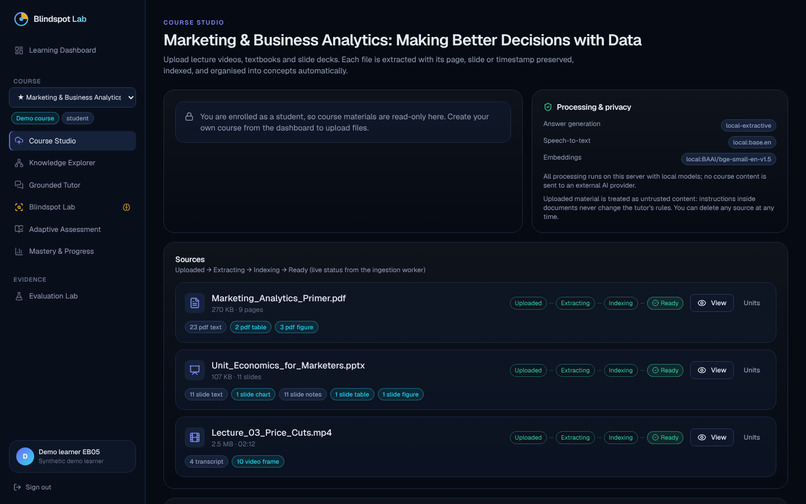Click Ready status on Lecture_03_Price_Cuts.mp4

(x=665, y=438)
